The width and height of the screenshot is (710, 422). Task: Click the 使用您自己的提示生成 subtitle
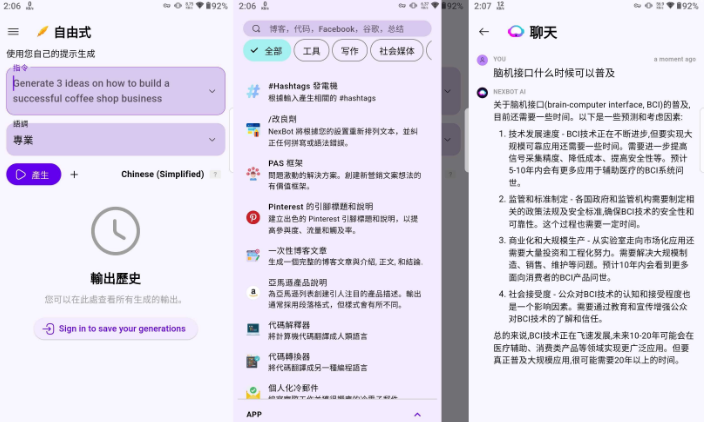tap(51, 54)
